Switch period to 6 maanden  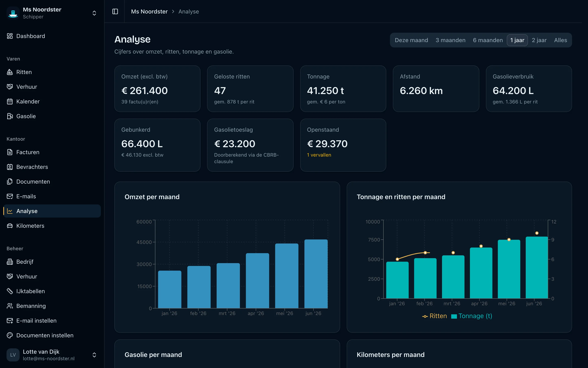[488, 40]
